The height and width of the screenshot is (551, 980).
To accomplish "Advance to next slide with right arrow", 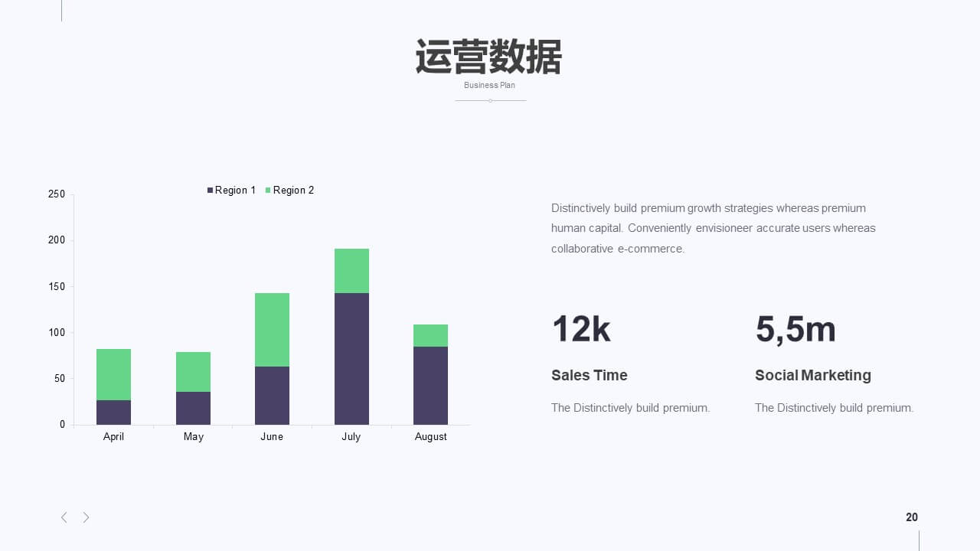I will (86, 517).
